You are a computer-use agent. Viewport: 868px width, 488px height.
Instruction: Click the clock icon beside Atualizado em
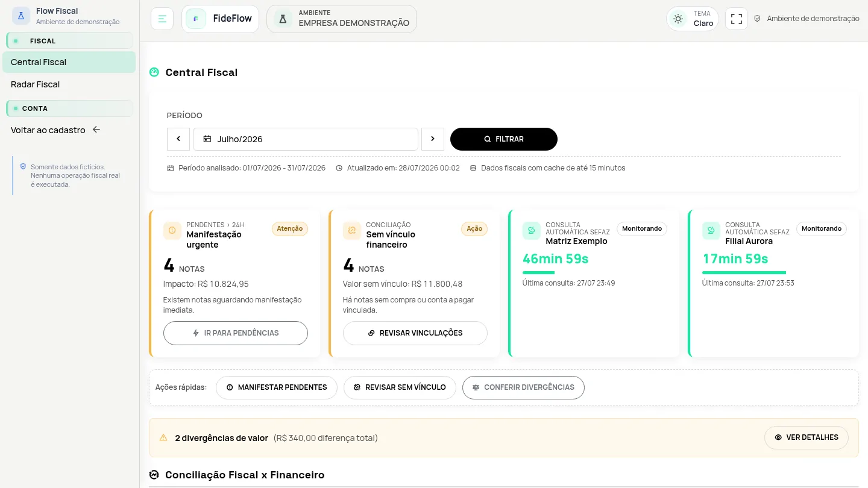(x=339, y=168)
